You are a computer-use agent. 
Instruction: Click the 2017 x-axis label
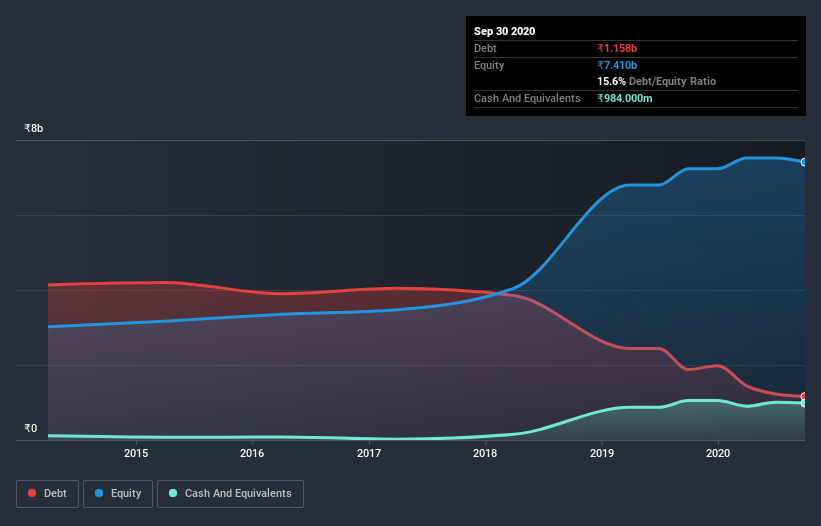pos(369,453)
